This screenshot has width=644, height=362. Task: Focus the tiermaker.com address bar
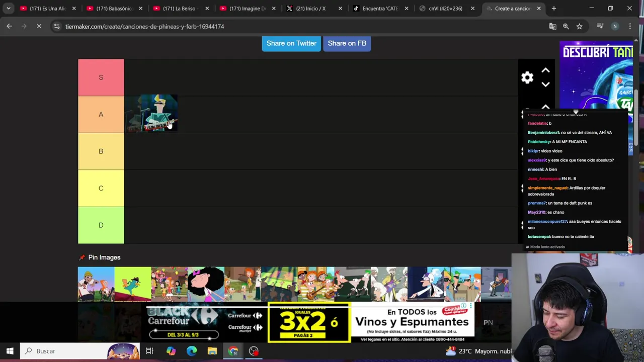(x=302, y=26)
